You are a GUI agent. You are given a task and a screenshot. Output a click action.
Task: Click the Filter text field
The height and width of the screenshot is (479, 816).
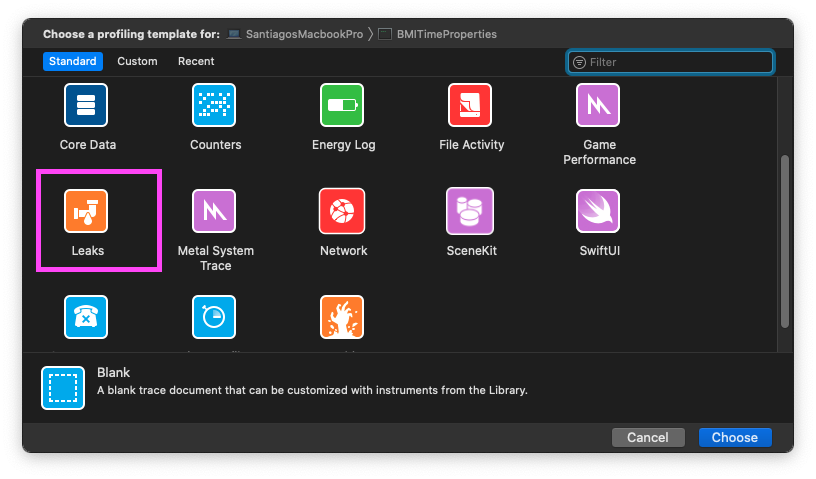pos(670,62)
